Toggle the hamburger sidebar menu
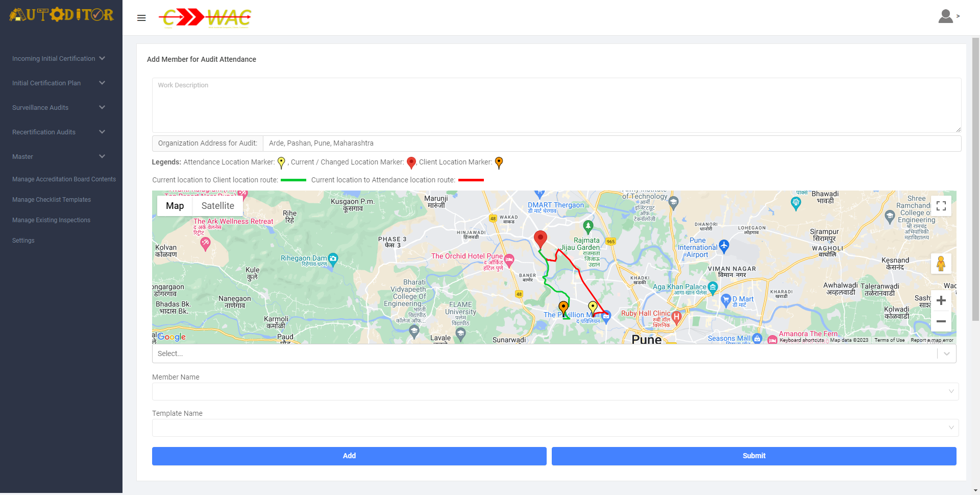The width and height of the screenshot is (980, 495). tap(141, 18)
